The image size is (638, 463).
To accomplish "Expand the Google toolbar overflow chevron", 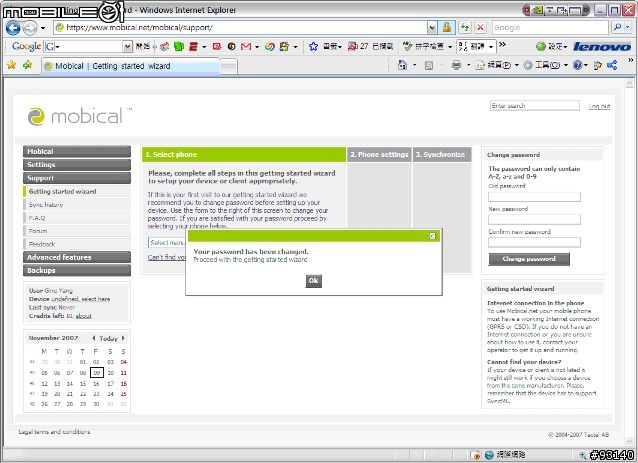I will (x=503, y=45).
